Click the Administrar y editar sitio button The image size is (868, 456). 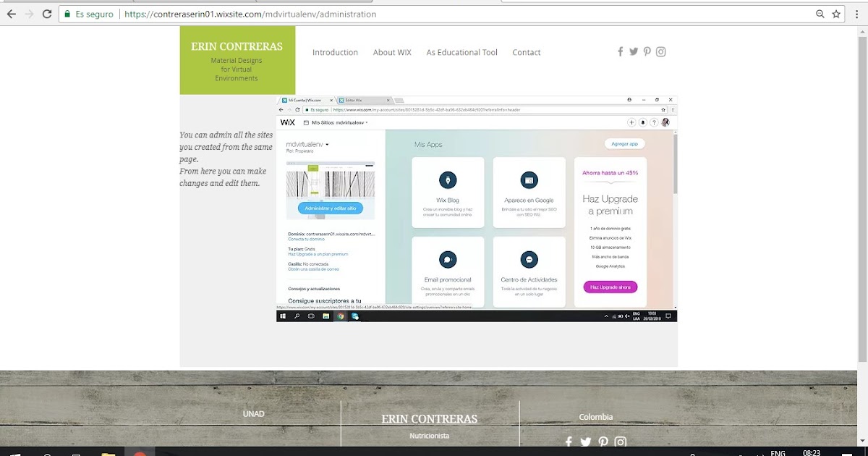click(330, 208)
